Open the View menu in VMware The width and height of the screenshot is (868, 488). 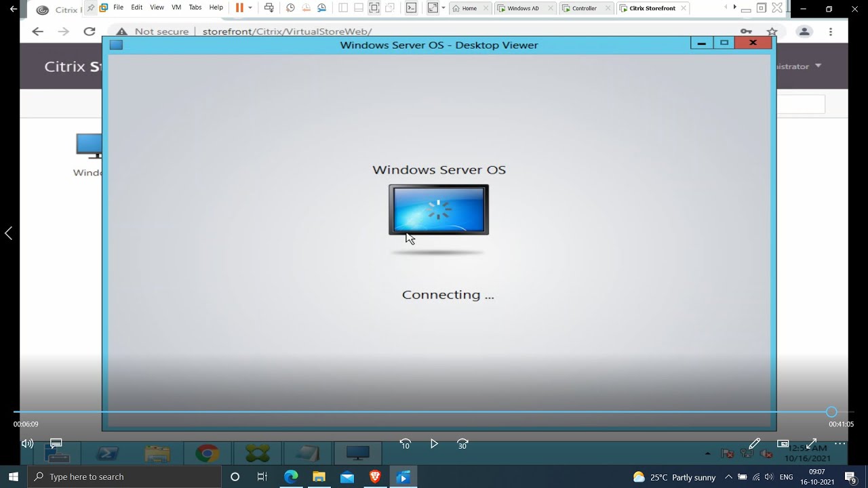[157, 7]
